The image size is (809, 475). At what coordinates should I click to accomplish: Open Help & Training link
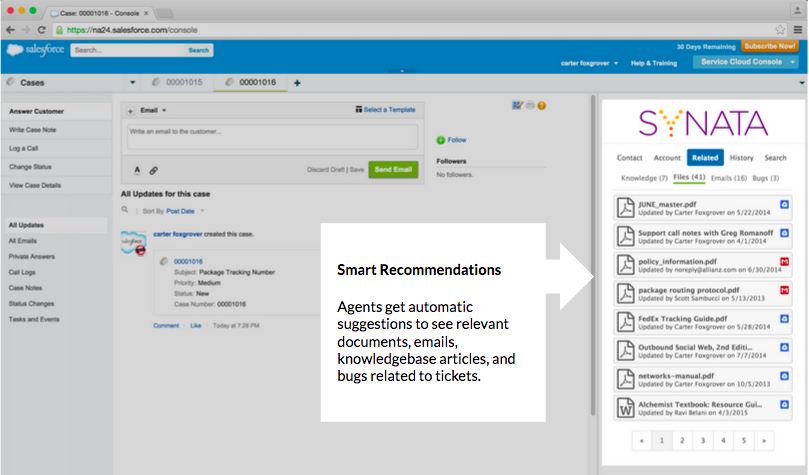point(654,63)
